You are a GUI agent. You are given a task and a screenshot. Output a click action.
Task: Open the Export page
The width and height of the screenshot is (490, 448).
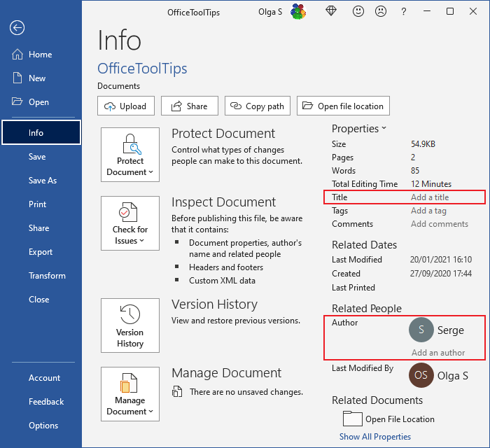[x=41, y=252]
